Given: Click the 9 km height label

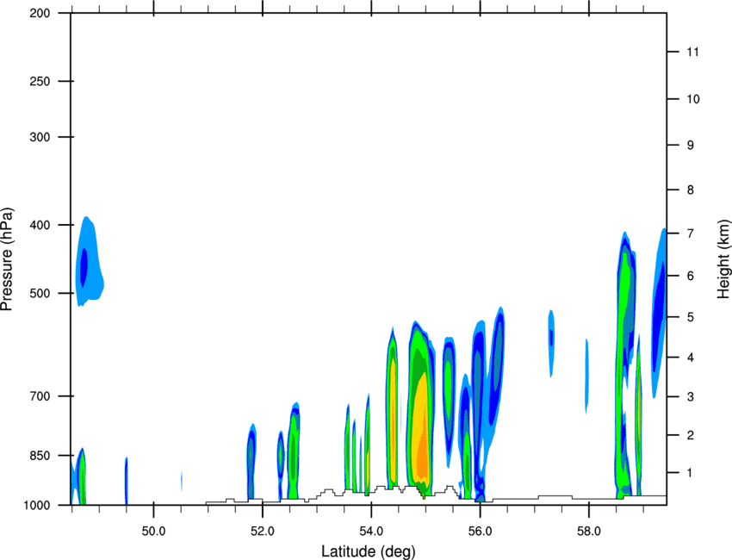Looking at the screenshot, I should pyautogui.click(x=691, y=146).
